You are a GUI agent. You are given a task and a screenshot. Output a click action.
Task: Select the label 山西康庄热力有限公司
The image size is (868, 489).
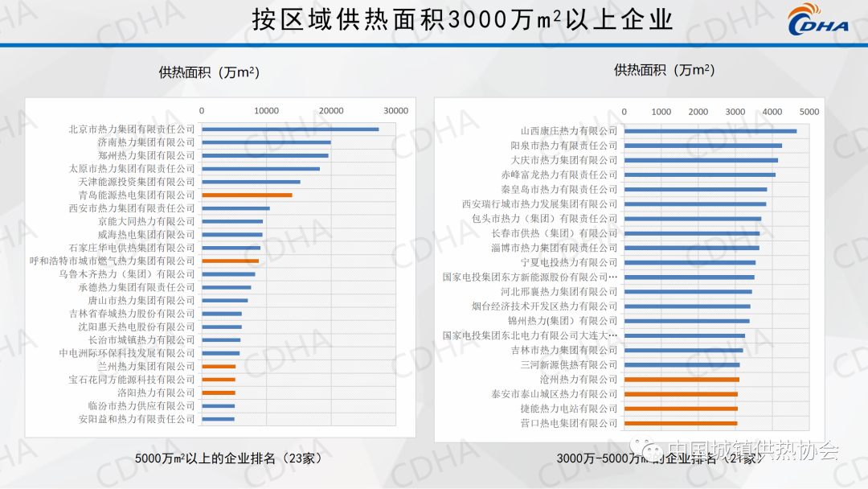pyautogui.click(x=569, y=131)
